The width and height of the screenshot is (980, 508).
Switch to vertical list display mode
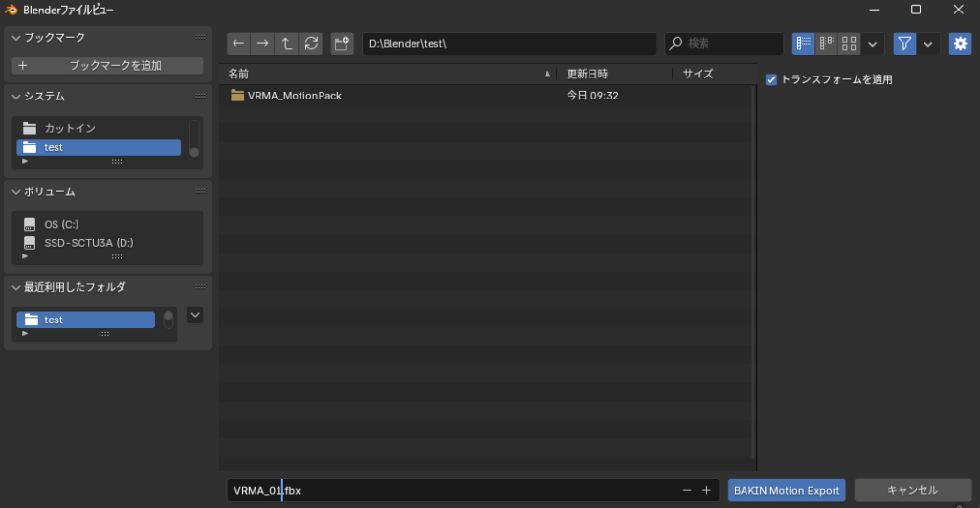pos(803,44)
